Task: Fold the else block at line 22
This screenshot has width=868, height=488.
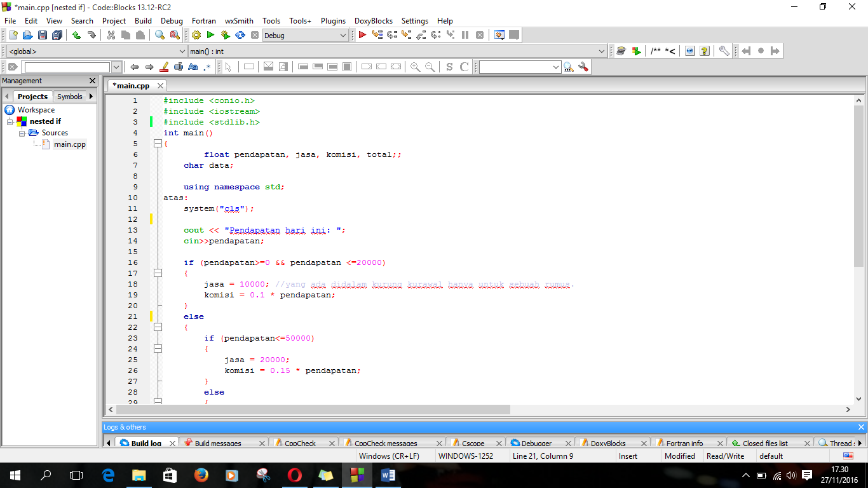Action: [158, 327]
